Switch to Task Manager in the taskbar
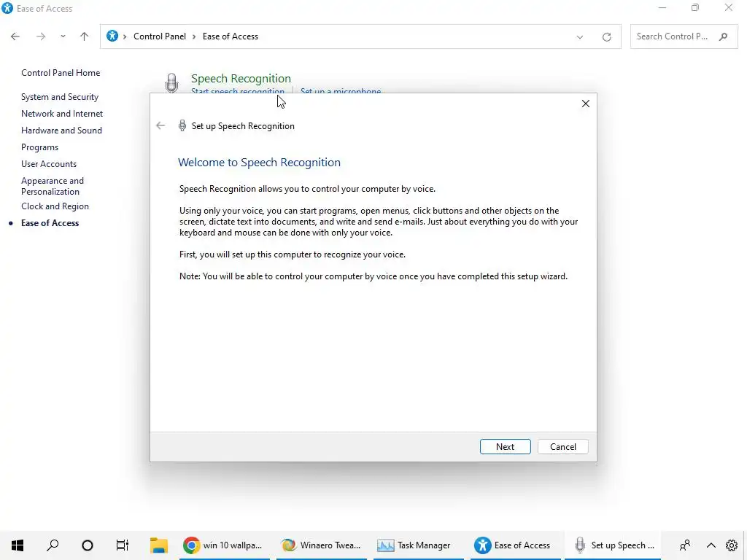This screenshot has height=560, width=747. [x=419, y=545]
